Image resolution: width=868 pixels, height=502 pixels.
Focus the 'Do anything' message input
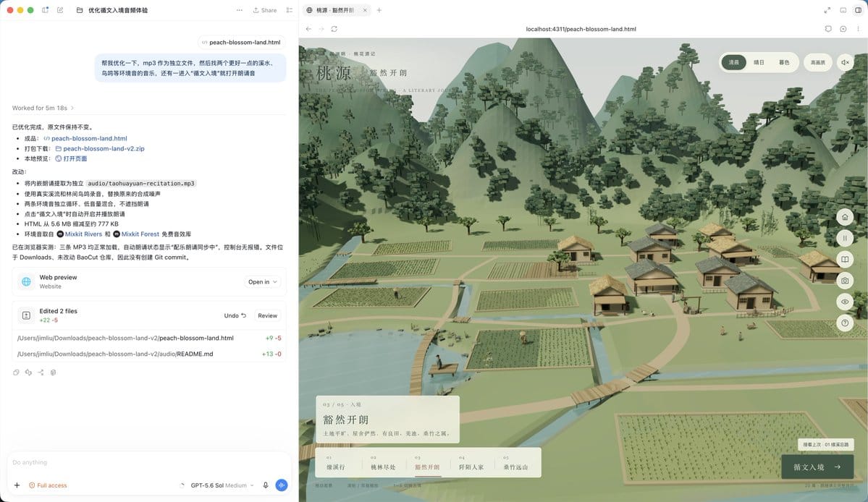[149, 462]
